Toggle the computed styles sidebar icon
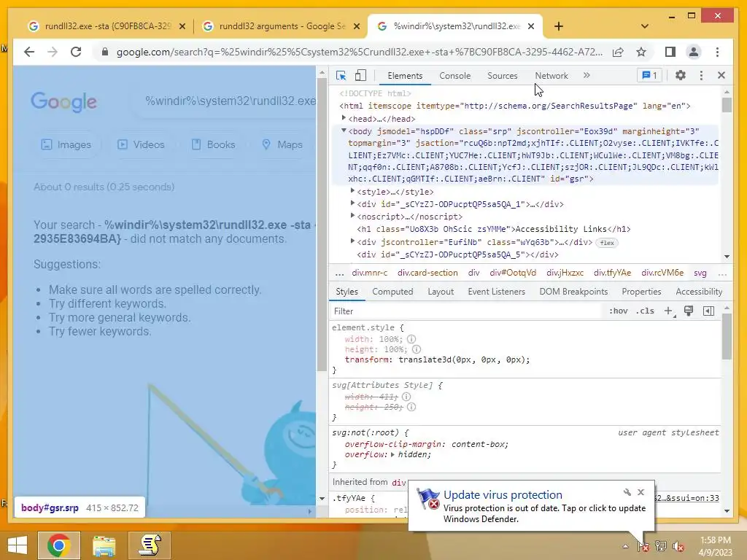The width and height of the screenshot is (747, 560). (708, 311)
